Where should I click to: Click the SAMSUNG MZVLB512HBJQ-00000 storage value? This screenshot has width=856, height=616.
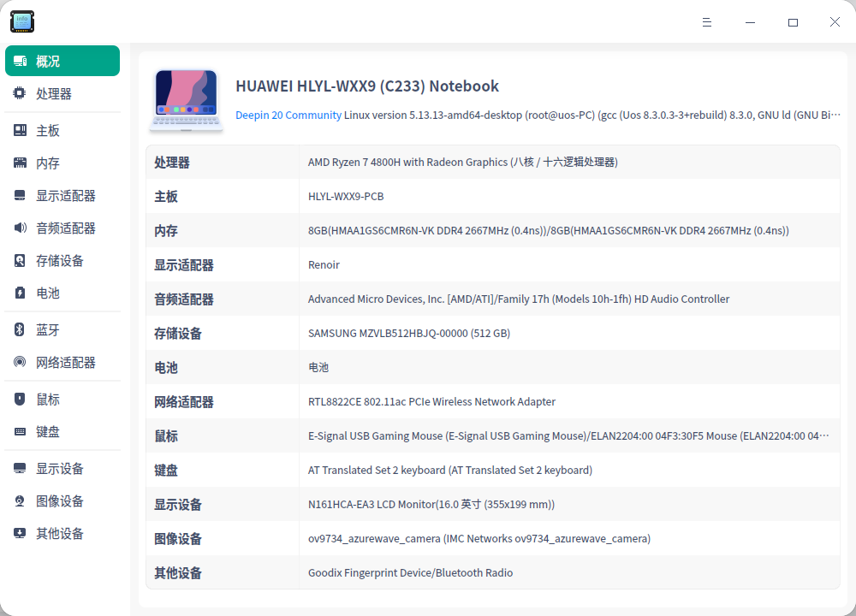coord(409,334)
